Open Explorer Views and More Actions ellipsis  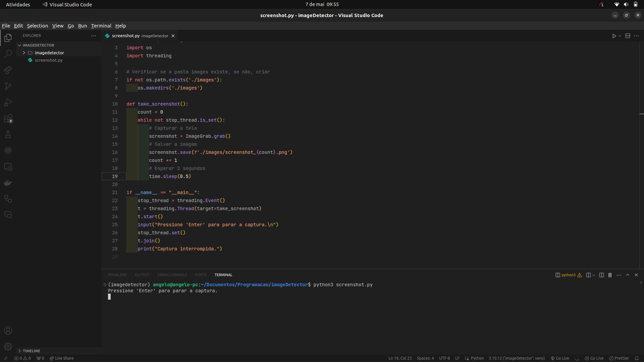(x=94, y=36)
